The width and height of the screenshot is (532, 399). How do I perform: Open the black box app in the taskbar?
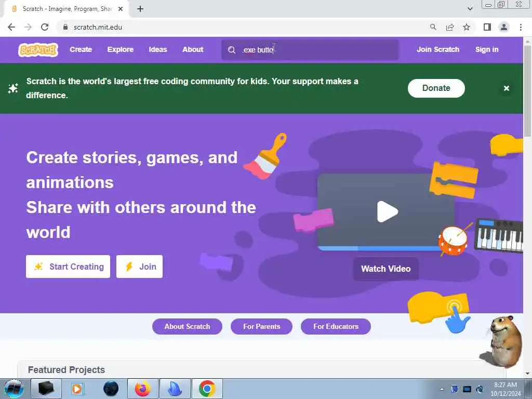click(x=46, y=389)
